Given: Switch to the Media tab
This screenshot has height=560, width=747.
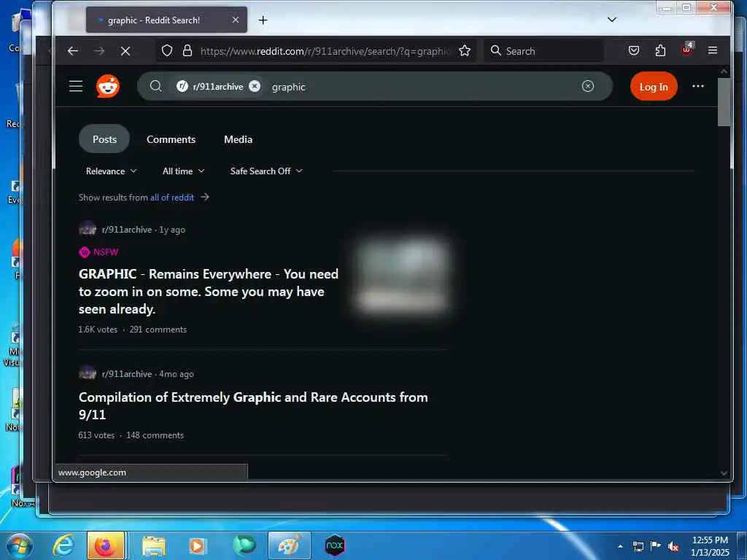Looking at the screenshot, I should pos(239,139).
